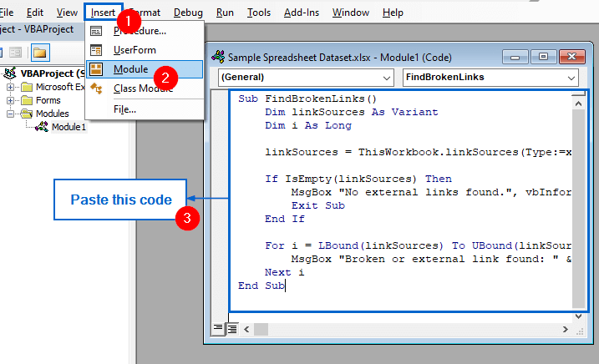Open the Tools menu
This screenshot has width=599, height=364.
pyautogui.click(x=259, y=13)
